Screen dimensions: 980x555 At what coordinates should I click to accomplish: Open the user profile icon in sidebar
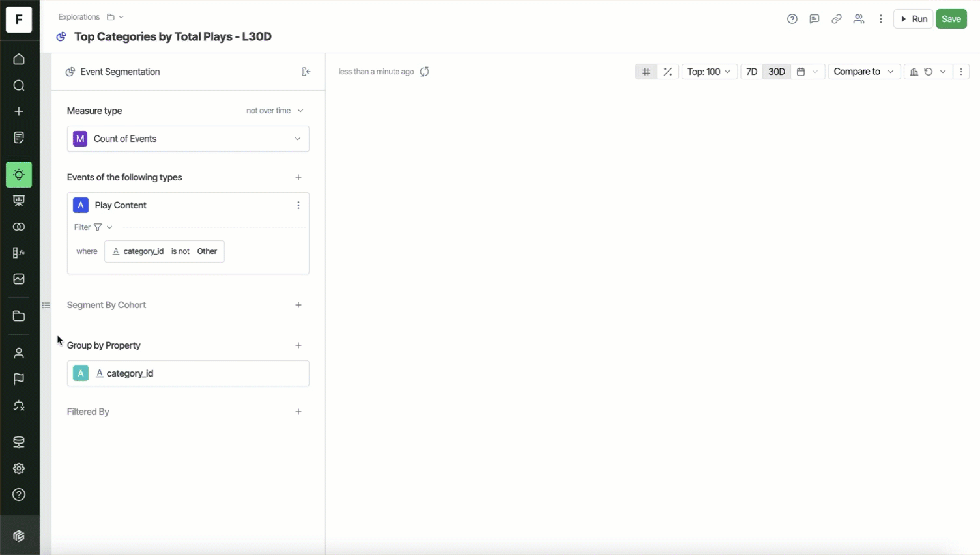(19, 353)
